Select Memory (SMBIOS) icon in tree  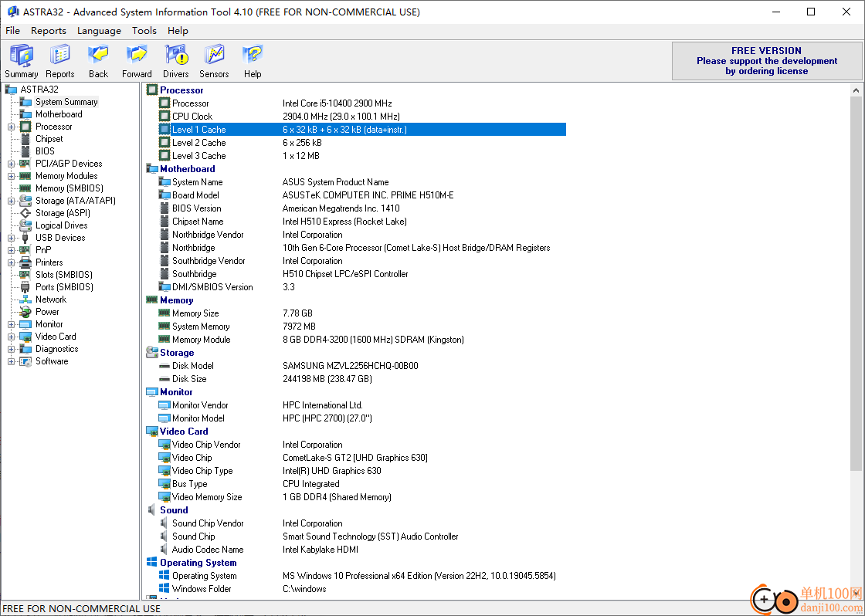pyautogui.click(x=25, y=188)
